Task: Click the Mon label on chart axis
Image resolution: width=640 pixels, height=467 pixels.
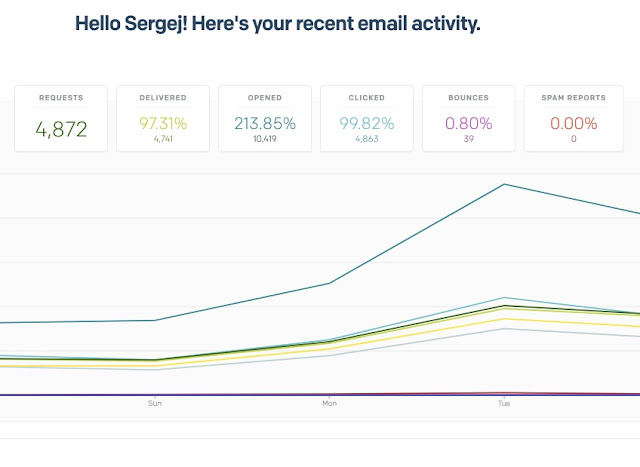Action: tap(329, 403)
